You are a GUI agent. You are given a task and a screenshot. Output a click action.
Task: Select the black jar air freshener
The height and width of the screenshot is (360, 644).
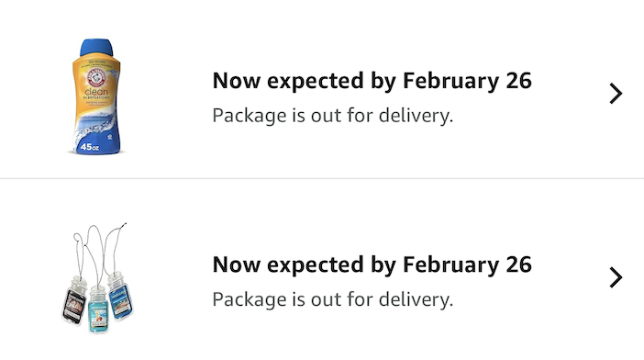click(x=74, y=302)
